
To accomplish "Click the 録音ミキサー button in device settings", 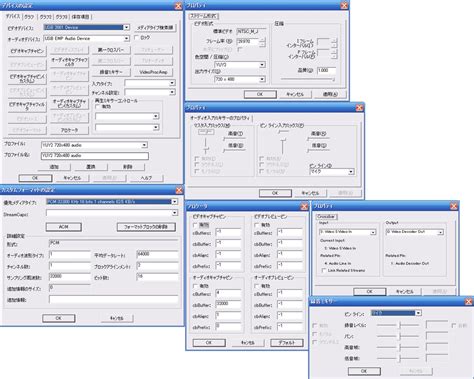I will pyautogui.click(x=111, y=72).
